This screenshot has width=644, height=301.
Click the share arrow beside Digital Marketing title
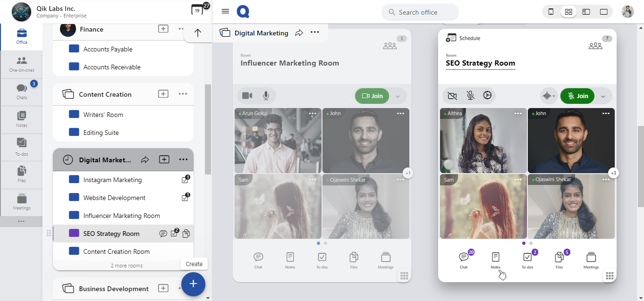pos(299,33)
